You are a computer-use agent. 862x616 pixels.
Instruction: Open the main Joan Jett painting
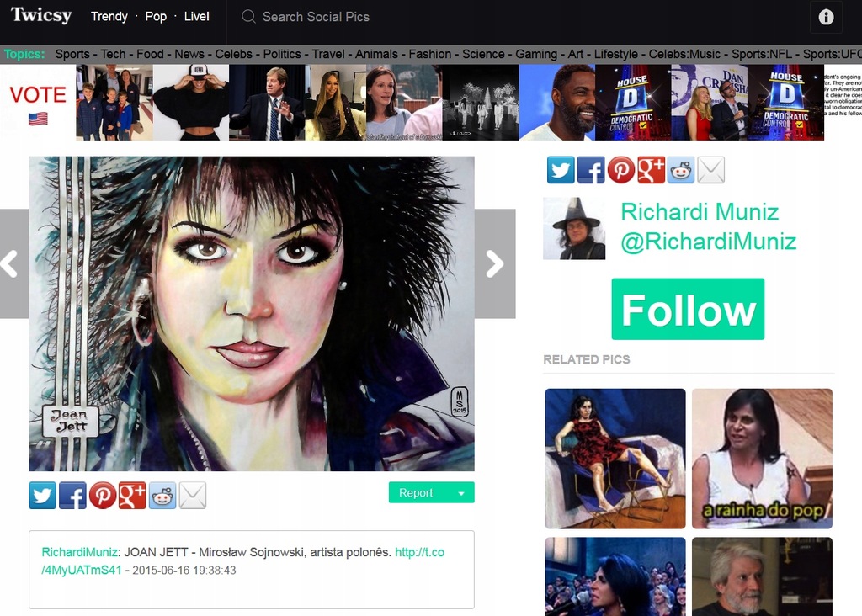[252, 314]
